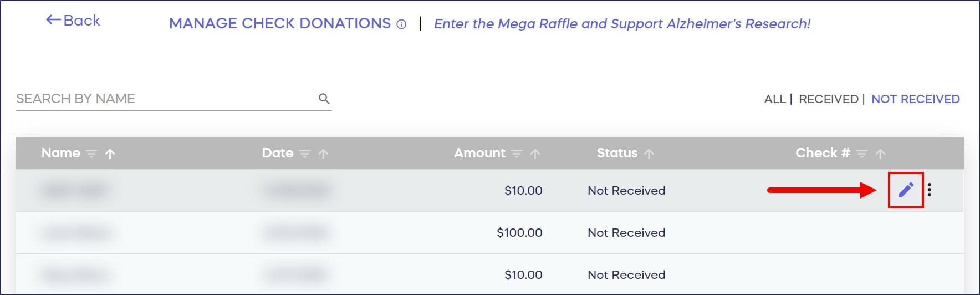Sort by Check # using the arrow

(x=880, y=154)
